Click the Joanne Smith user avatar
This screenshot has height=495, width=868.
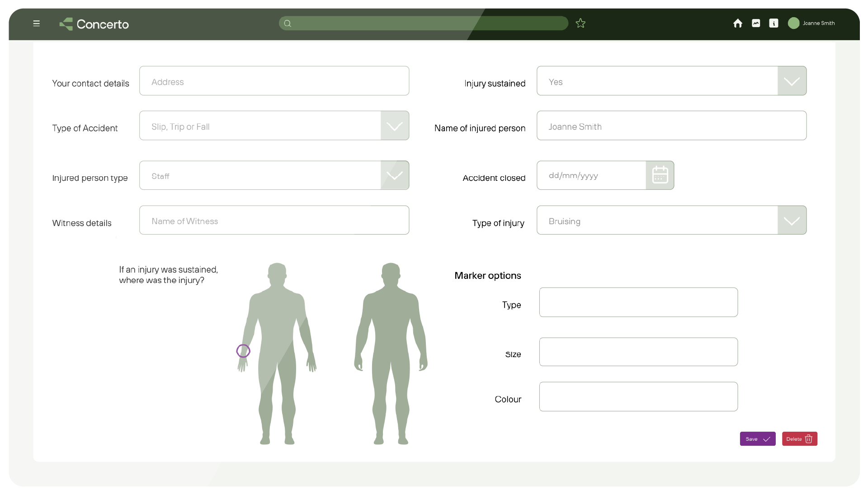(793, 23)
